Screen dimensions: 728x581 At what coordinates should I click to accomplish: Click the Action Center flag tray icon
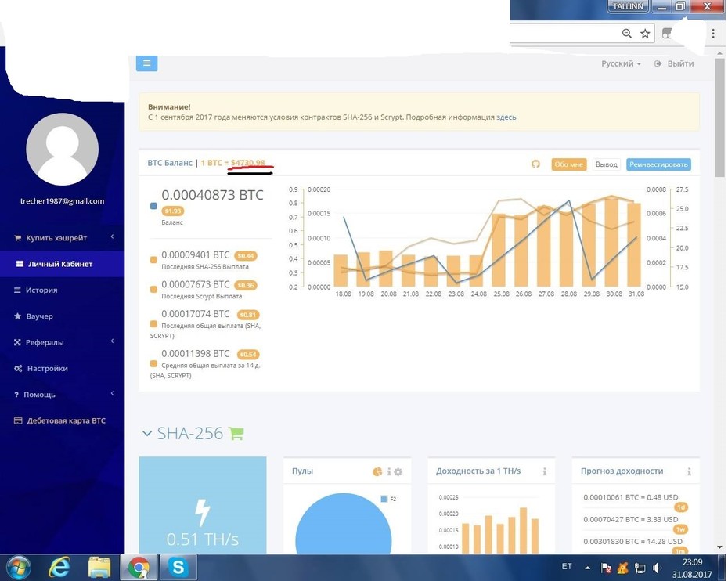(606, 568)
